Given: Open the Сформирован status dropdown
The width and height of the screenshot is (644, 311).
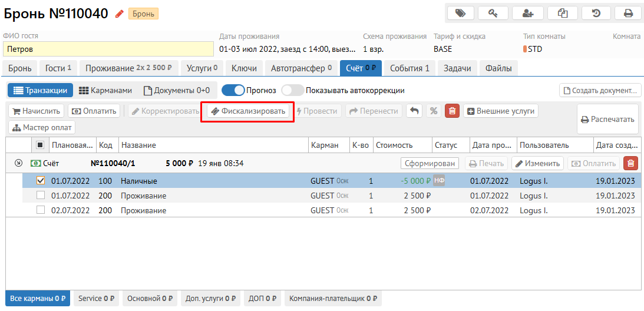Looking at the screenshot, I should click(430, 163).
